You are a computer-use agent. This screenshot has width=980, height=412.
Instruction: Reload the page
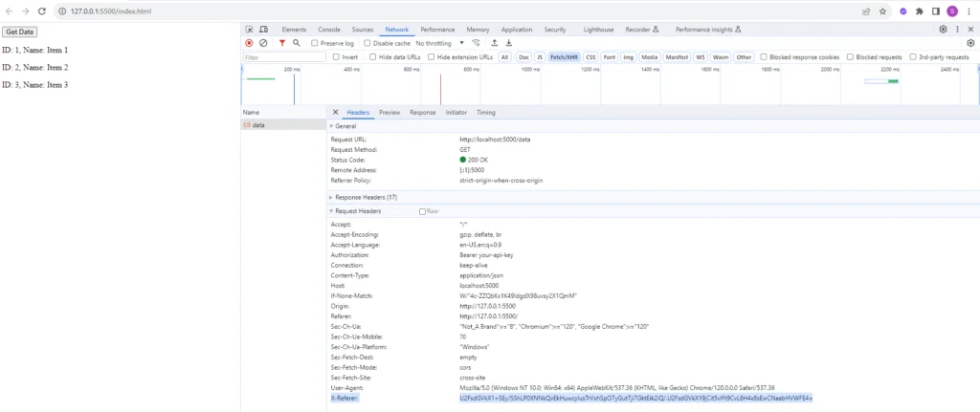pyautogui.click(x=42, y=11)
